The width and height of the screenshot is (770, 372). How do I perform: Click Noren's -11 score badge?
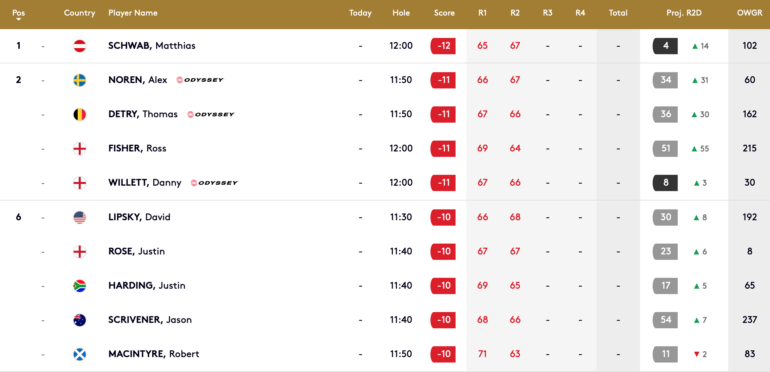[x=443, y=80]
